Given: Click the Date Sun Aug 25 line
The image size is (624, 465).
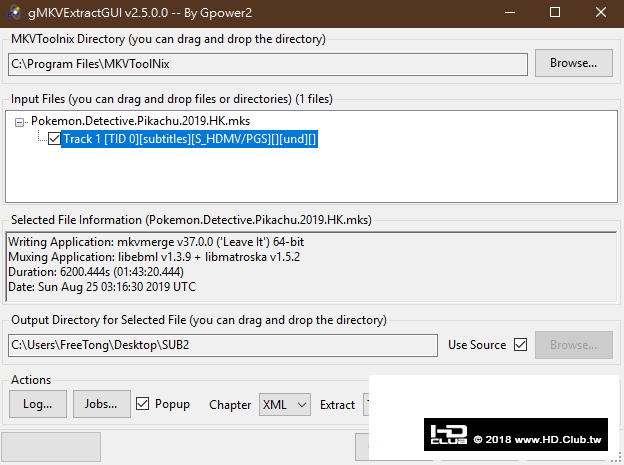Looking at the screenshot, I should pyautogui.click(x=102, y=287).
